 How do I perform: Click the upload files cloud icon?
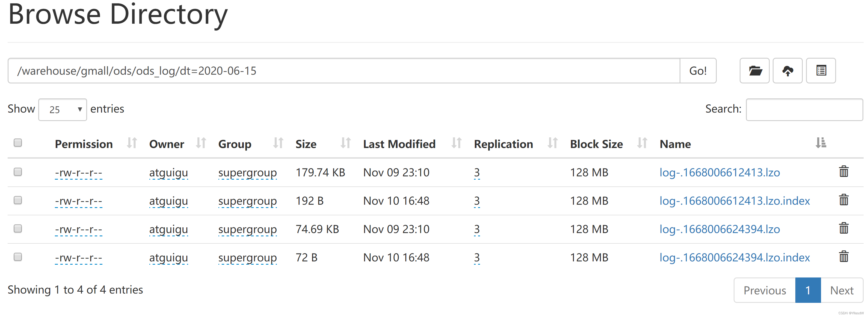[x=787, y=71]
